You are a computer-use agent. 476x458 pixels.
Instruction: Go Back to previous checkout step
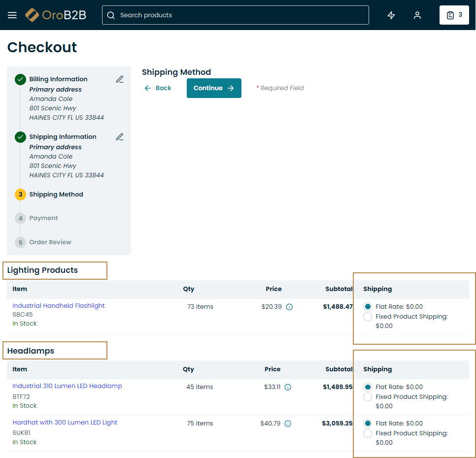click(158, 88)
